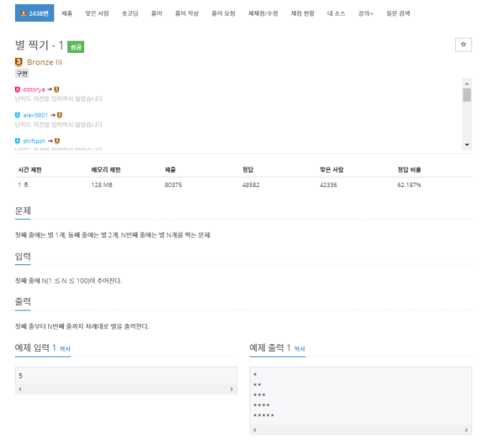Viewport: 504px width, 440px height.
Task: Click the opinions list scrollbar thumb
Action: coord(467,95)
